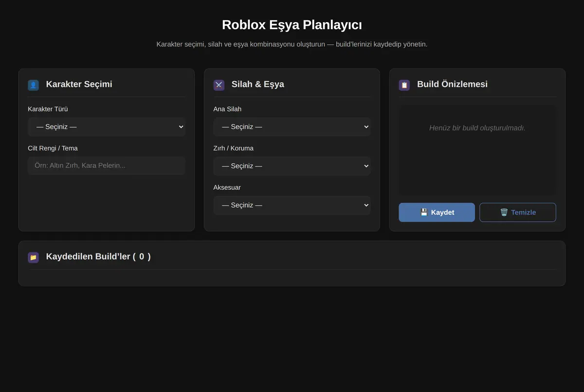Image resolution: width=584 pixels, height=392 pixels.
Task: Click the Karakter Seçimi person icon
Action: pyautogui.click(x=33, y=85)
